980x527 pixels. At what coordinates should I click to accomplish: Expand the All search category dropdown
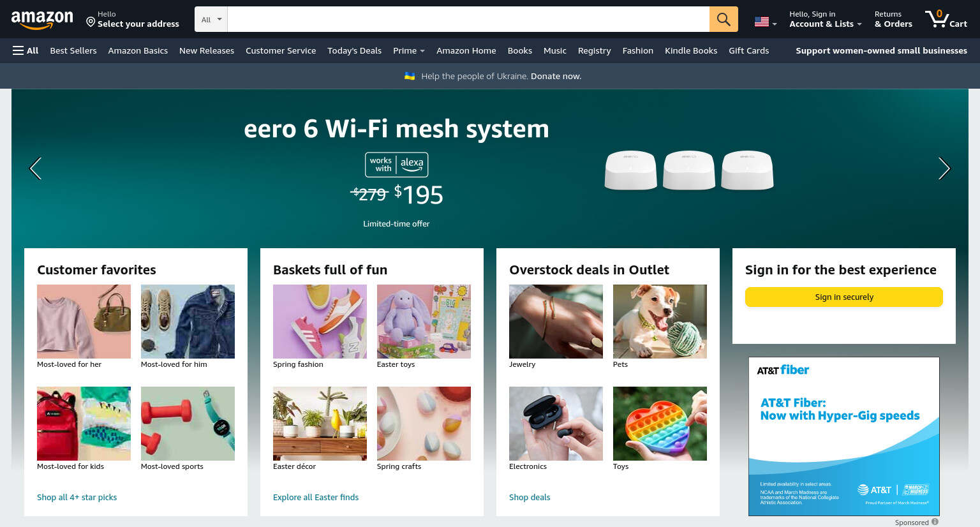pyautogui.click(x=211, y=19)
